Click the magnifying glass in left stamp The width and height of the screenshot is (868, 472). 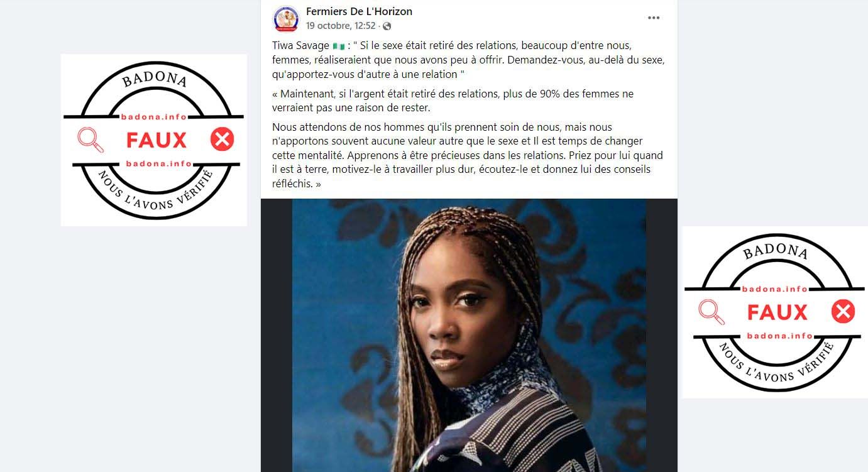pyautogui.click(x=91, y=140)
